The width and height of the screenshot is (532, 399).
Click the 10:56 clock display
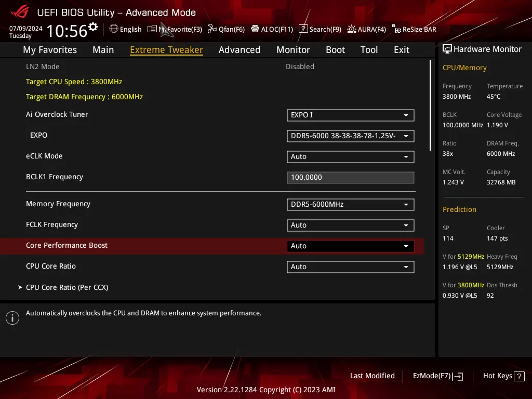click(67, 31)
